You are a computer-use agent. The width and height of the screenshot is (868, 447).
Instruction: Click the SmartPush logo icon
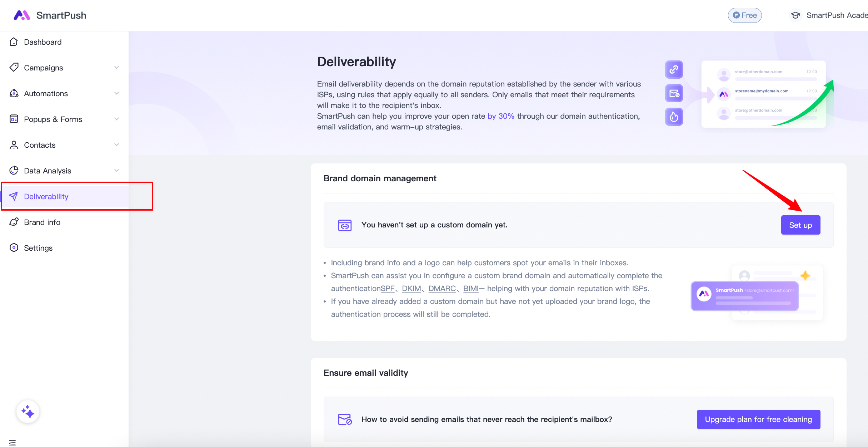[x=21, y=15]
